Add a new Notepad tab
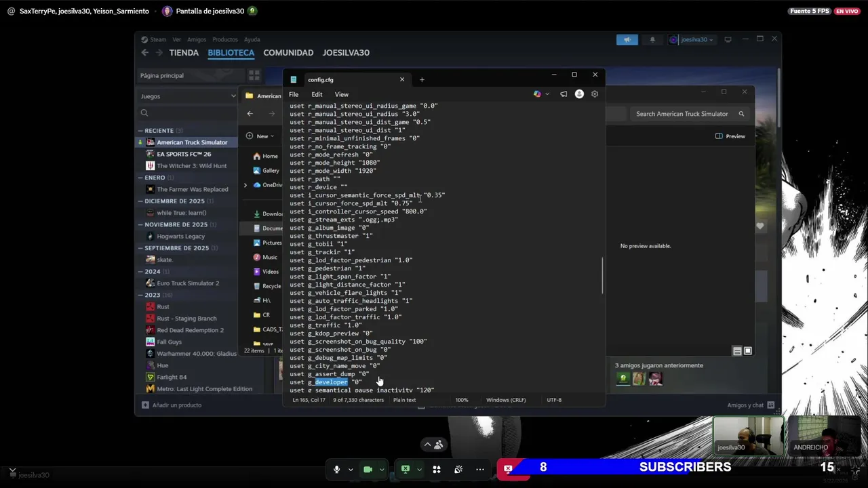 (422, 79)
